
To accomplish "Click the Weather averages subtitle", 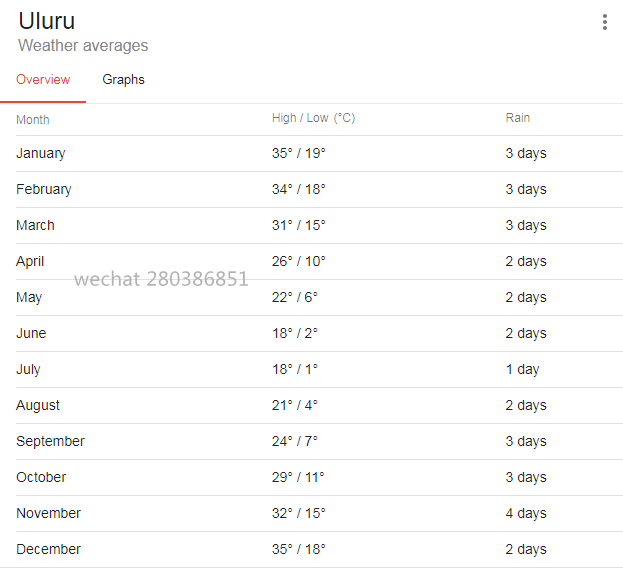I will (83, 46).
